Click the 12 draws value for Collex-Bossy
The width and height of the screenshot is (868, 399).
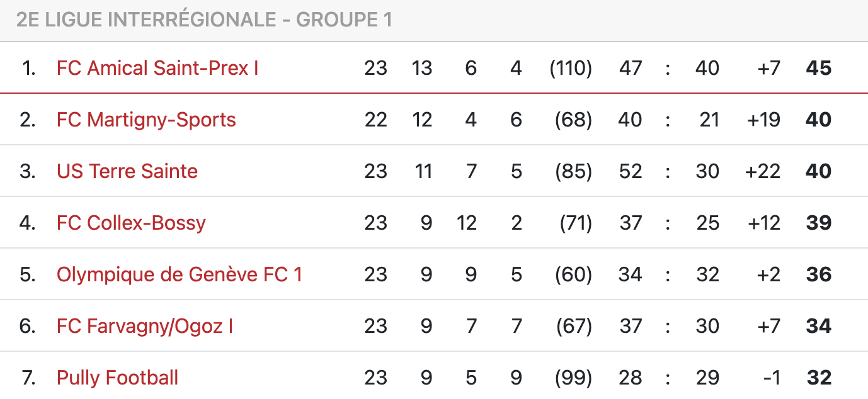pos(467,223)
